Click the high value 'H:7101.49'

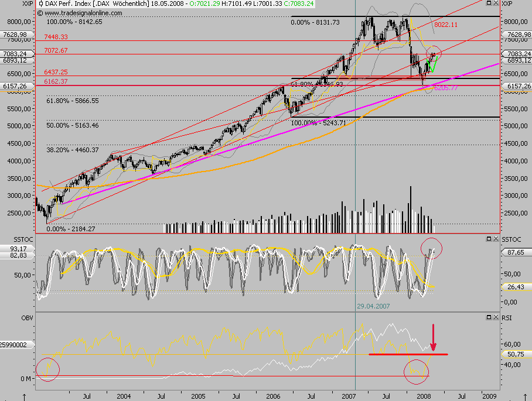pyautogui.click(x=237, y=4)
